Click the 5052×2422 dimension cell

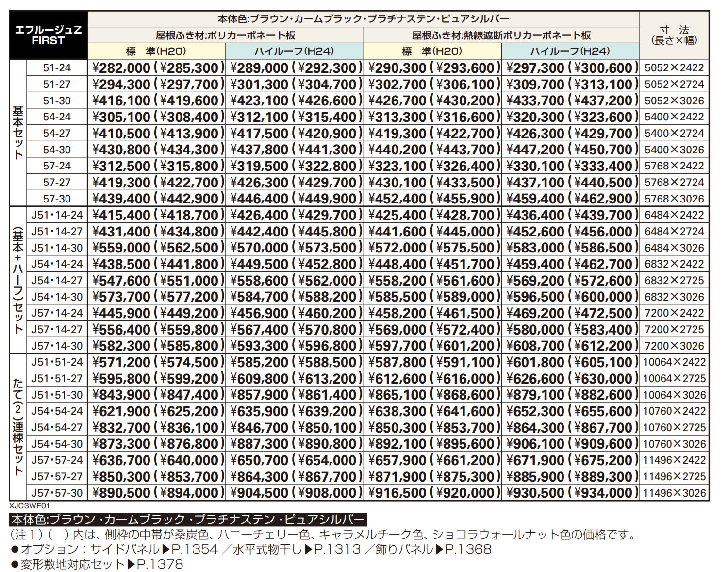click(x=675, y=68)
